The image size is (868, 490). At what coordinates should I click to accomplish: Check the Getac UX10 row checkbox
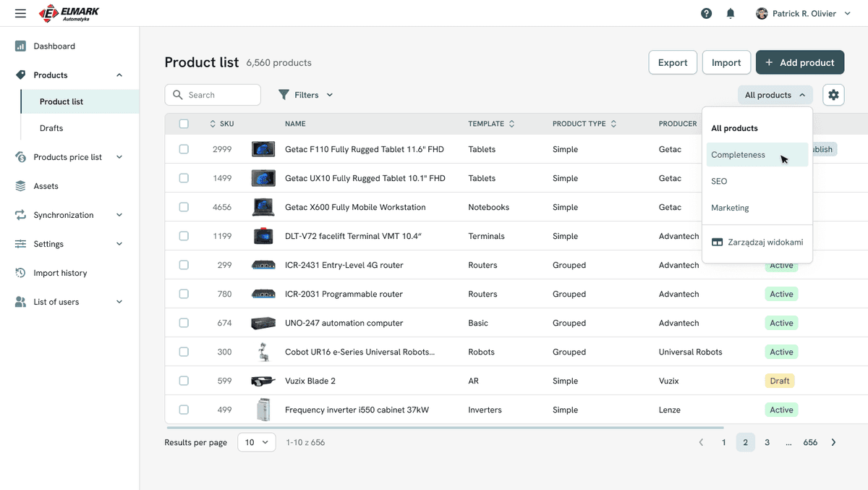184,178
